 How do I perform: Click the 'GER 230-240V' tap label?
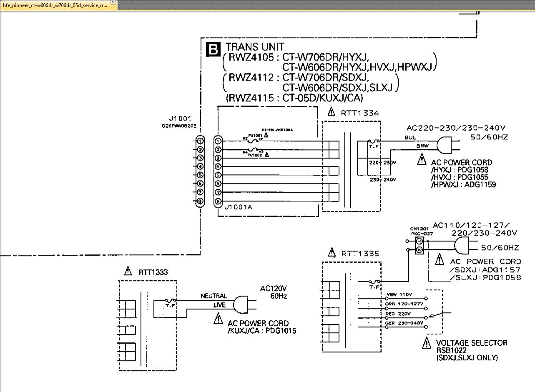404,323
